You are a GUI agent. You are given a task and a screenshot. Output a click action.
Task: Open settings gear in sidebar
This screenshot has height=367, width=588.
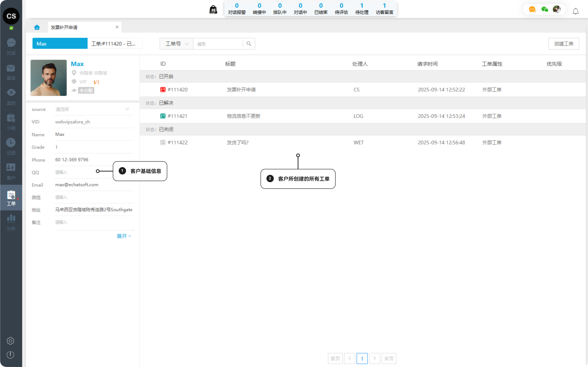point(10,341)
